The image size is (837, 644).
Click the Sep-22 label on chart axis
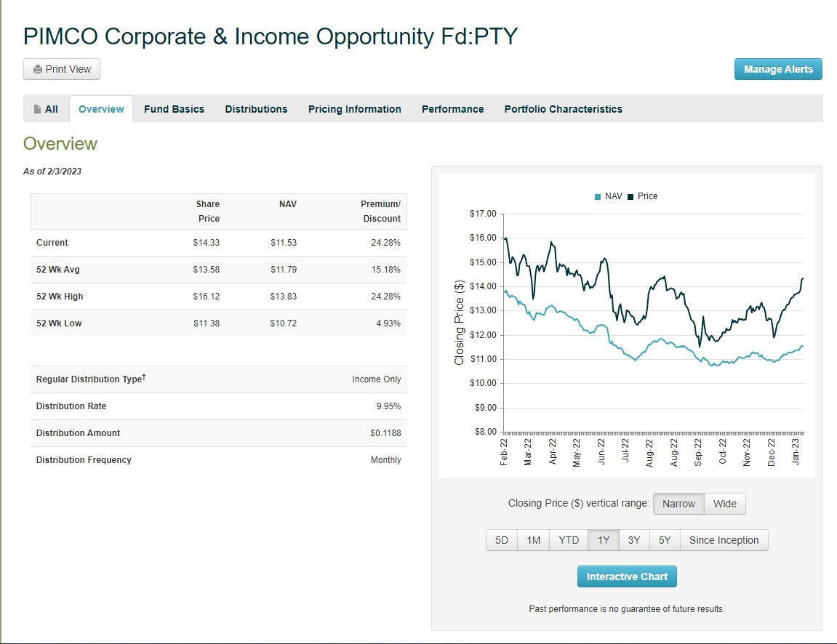pyautogui.click(x=697, y=452)
